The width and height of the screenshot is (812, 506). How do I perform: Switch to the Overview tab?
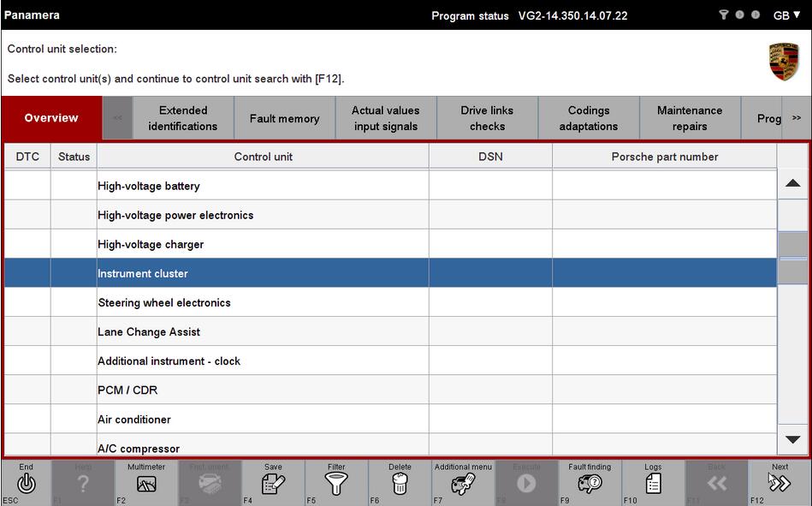click(51, 117)
